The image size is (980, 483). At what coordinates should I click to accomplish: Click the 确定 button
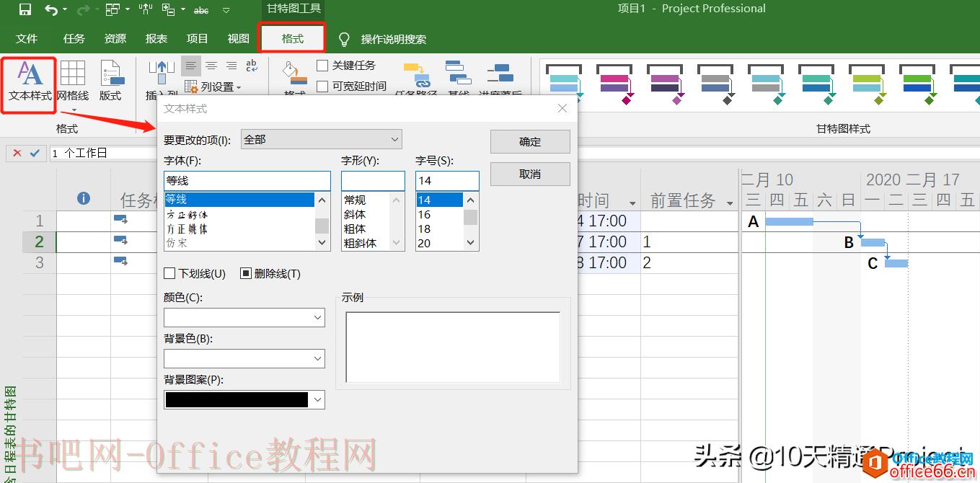click(x=530, y=142)
